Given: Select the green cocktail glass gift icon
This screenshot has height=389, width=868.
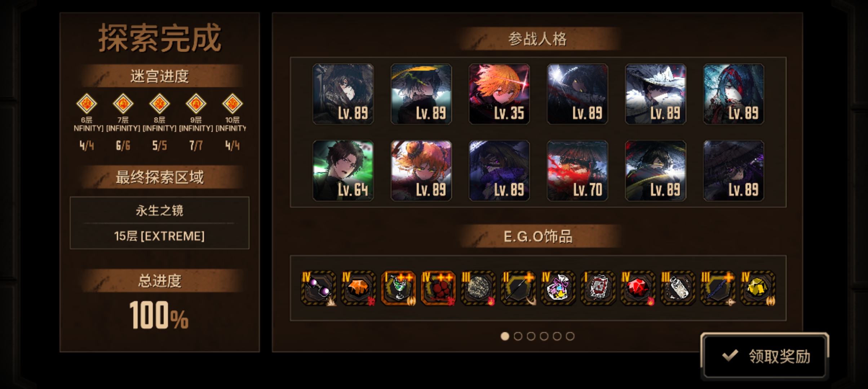Looking at the screenshot, I should pos(399,289).
